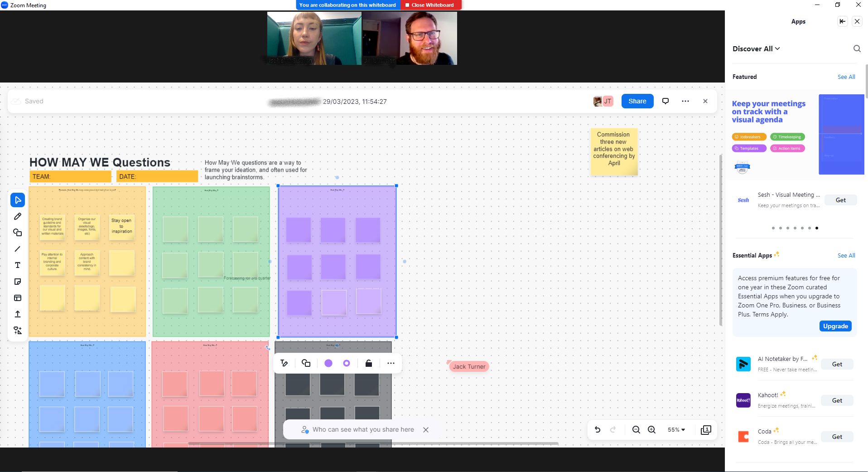
Task: Click See All next to Essential Apps
Action: coord(846,255)
